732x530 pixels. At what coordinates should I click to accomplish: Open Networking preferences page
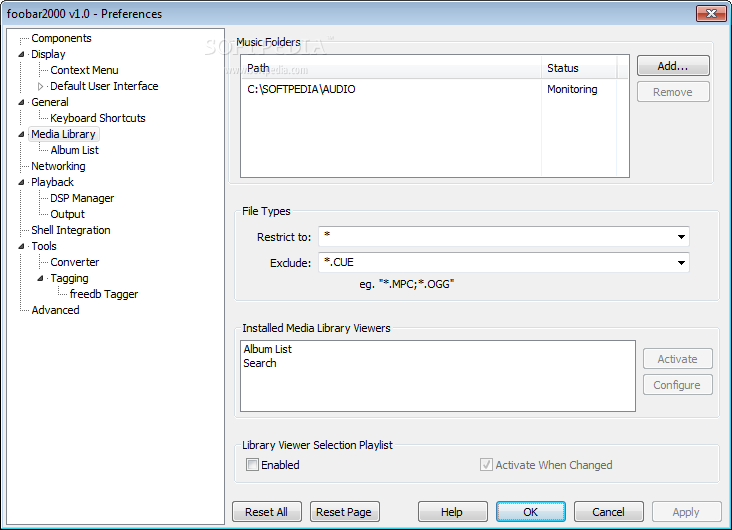(x=58, y=166)
